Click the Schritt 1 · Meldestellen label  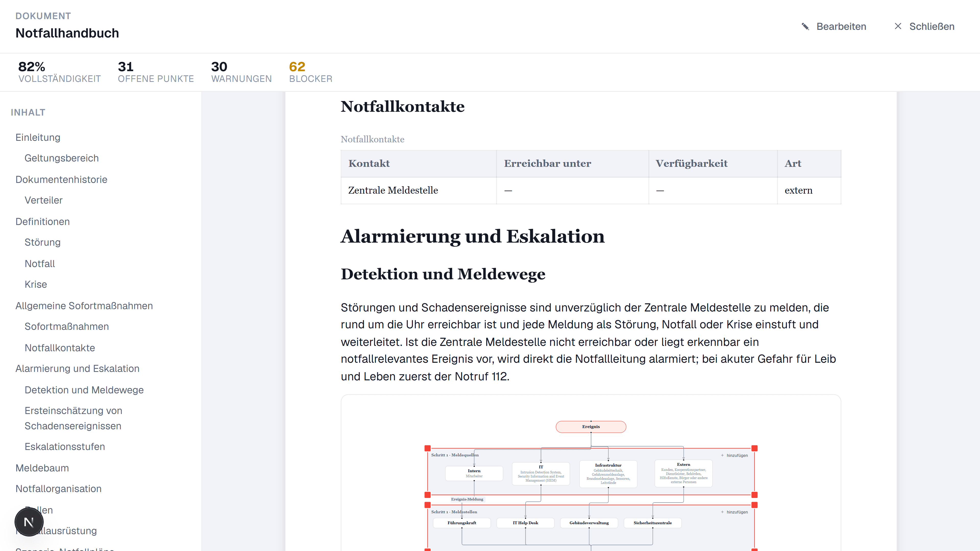pos(454,512)
